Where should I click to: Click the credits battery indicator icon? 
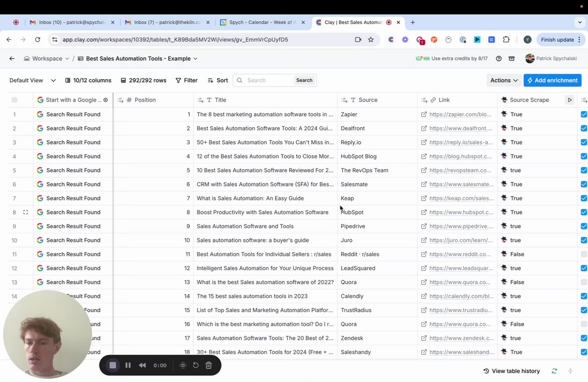pyautogui.click(x=423, y=58)
